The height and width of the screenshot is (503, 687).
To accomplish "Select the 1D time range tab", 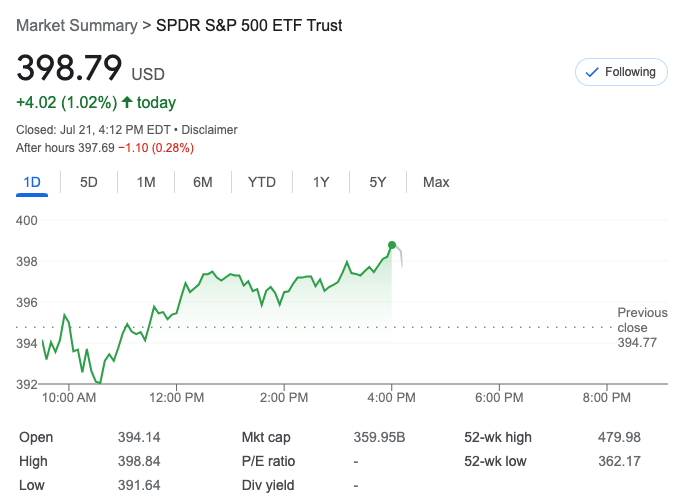I will pos(32,182).
